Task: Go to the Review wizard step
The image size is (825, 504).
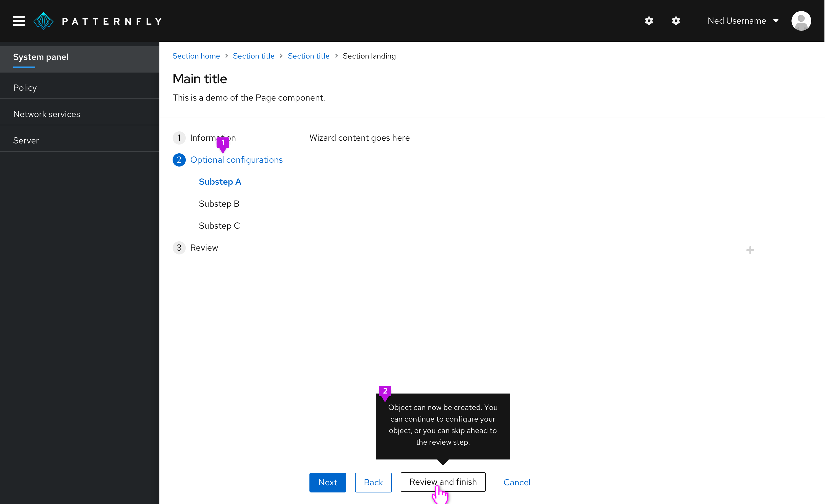Action: point(204,248)
